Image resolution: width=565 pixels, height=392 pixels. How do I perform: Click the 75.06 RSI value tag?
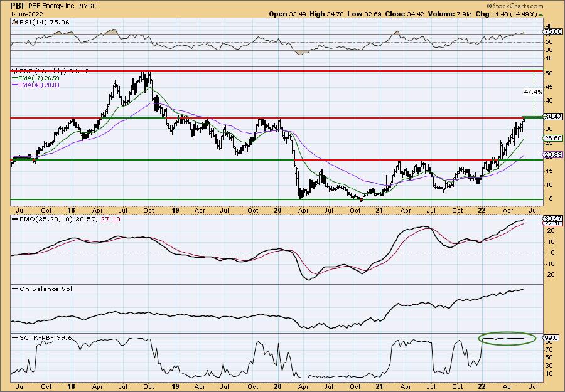click(x=554, y=32)
